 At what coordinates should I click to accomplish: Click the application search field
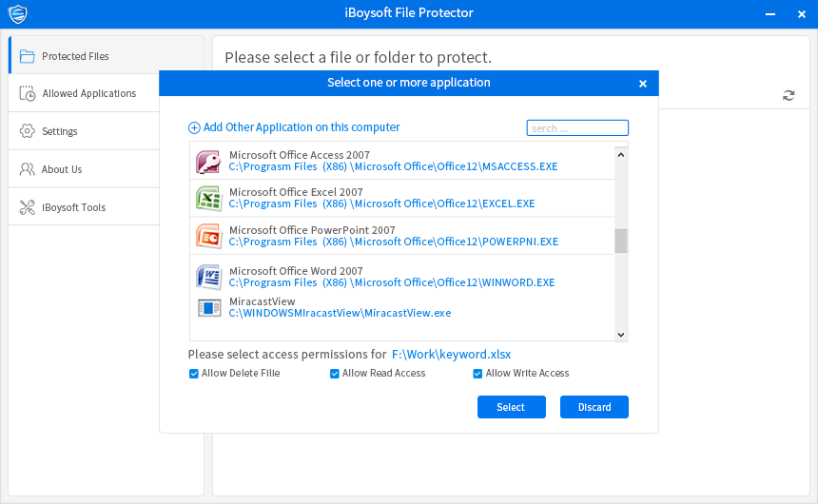point(577,127)
